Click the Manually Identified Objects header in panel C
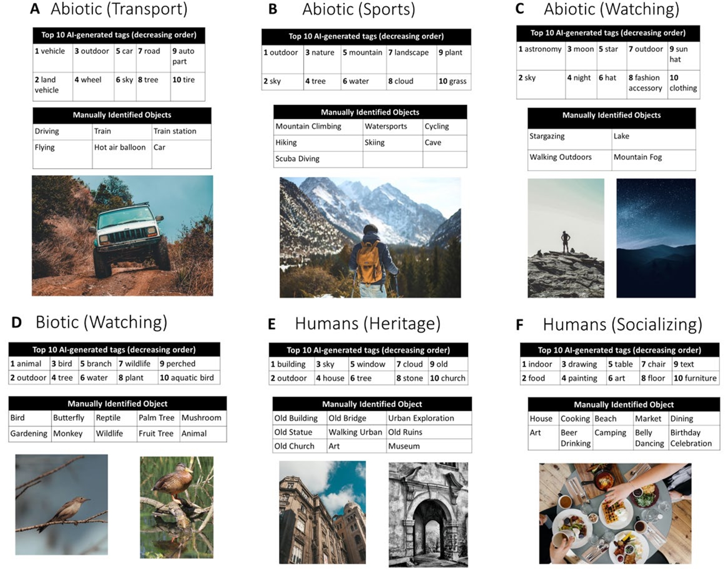 (x=612, y=115)
